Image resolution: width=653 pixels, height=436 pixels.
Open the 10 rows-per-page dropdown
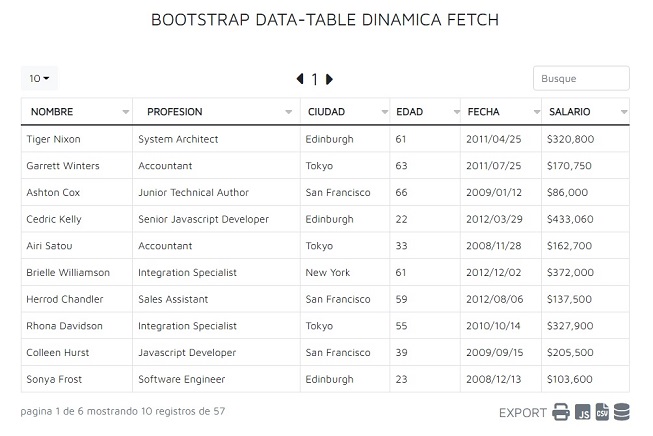coord(39,78)
